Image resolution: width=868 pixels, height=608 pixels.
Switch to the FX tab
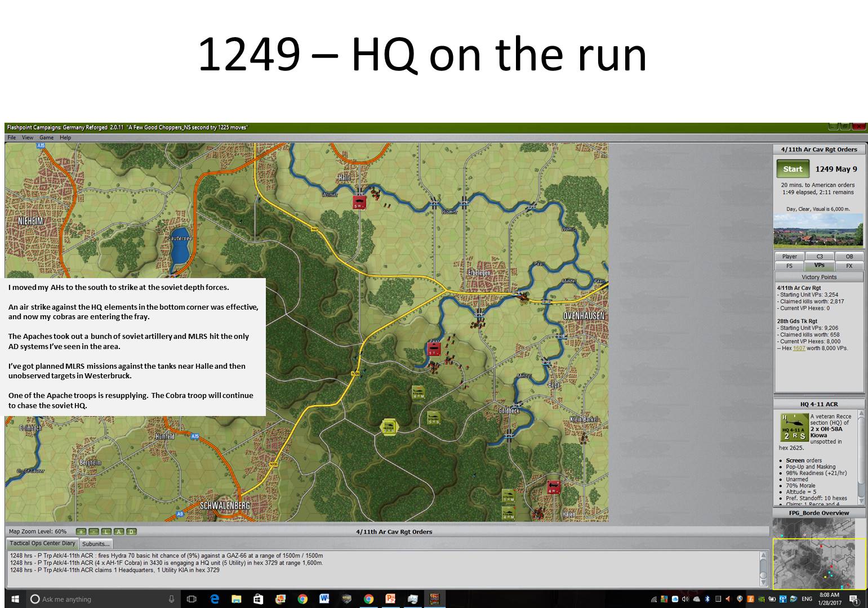point(849,266)
